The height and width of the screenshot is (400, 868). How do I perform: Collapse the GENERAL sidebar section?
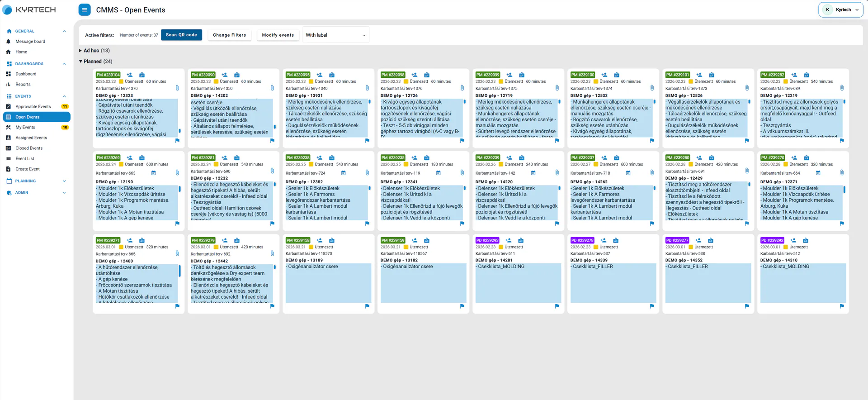point(64,31)
